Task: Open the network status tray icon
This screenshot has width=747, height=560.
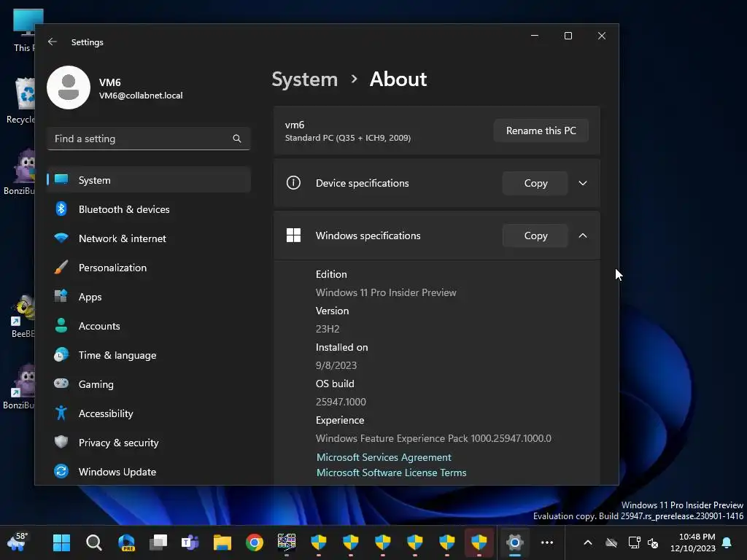Action: tap(634, 542)
